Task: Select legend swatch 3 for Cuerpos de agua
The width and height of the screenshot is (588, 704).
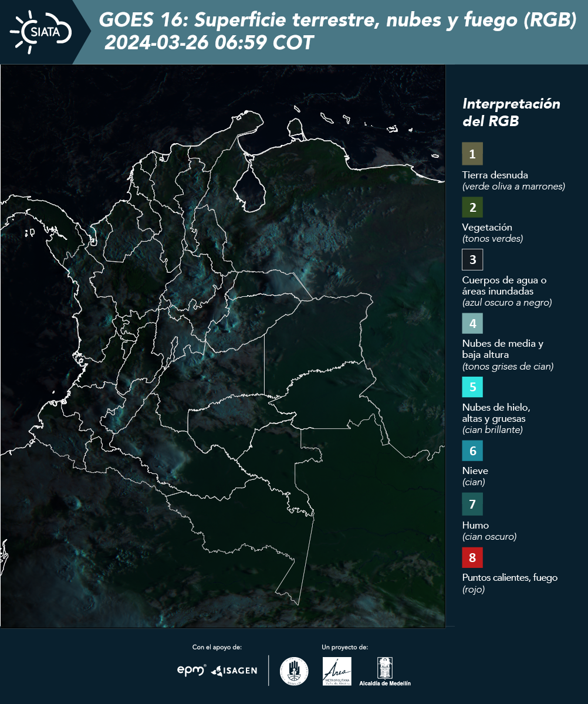Action: coord(472,259)
